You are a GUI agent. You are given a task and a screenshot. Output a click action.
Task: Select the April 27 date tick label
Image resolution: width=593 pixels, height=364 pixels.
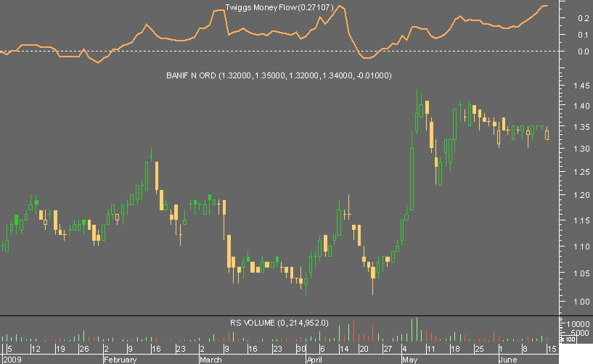(388, 349)
